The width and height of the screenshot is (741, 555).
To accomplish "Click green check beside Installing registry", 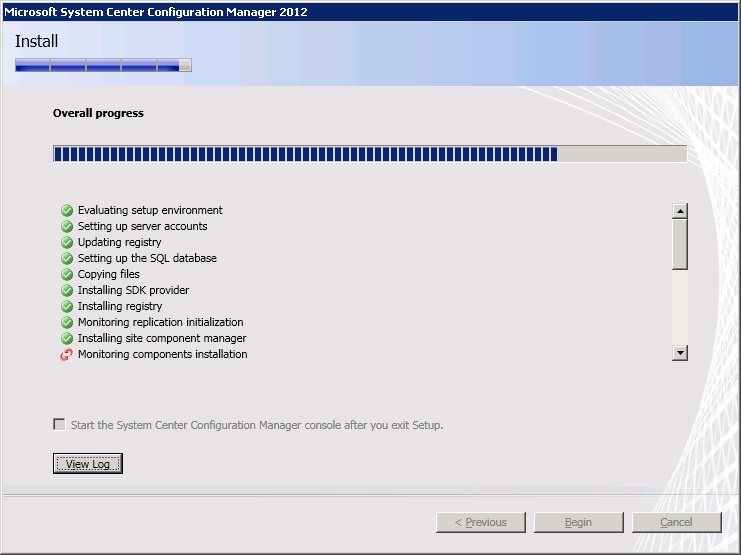I will pyautogui.click(x=67, y=306).
